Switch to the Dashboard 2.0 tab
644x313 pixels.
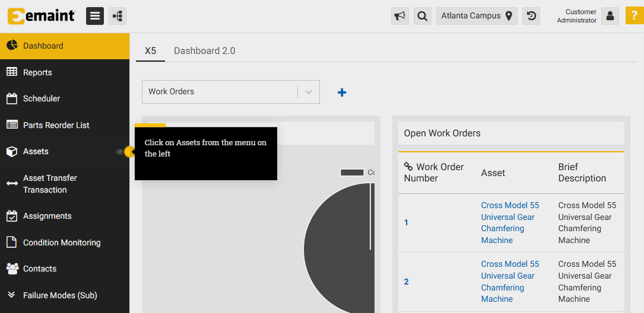point(204,51)
